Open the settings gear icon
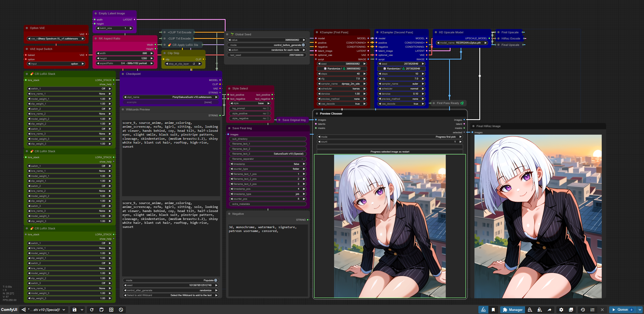 tap(561, 310)
